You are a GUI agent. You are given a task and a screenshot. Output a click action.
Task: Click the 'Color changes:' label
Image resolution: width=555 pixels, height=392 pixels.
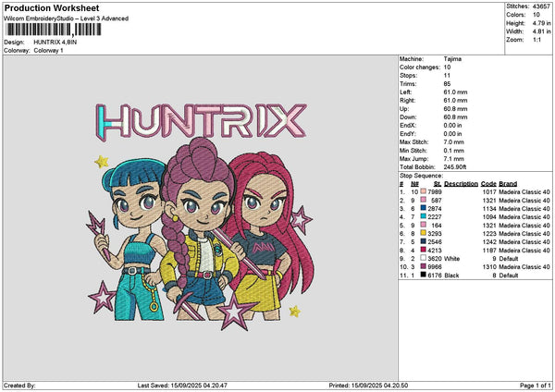420,67
